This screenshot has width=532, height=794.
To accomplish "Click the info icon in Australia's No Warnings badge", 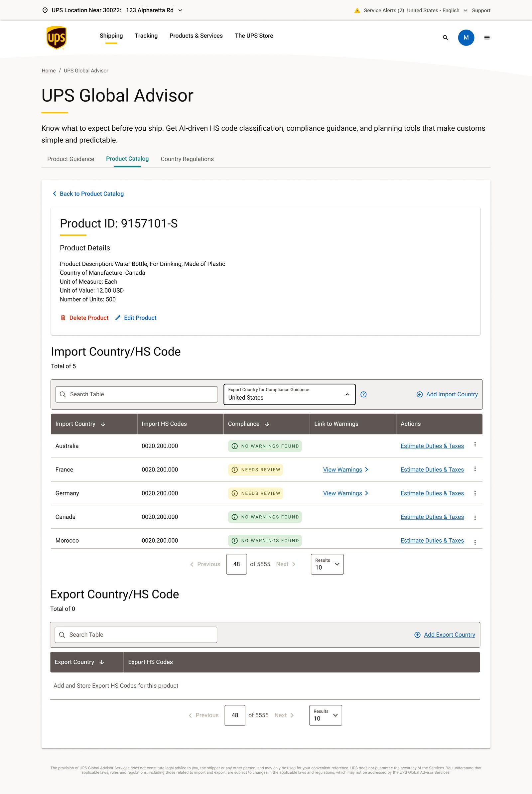I will point(234,446).
